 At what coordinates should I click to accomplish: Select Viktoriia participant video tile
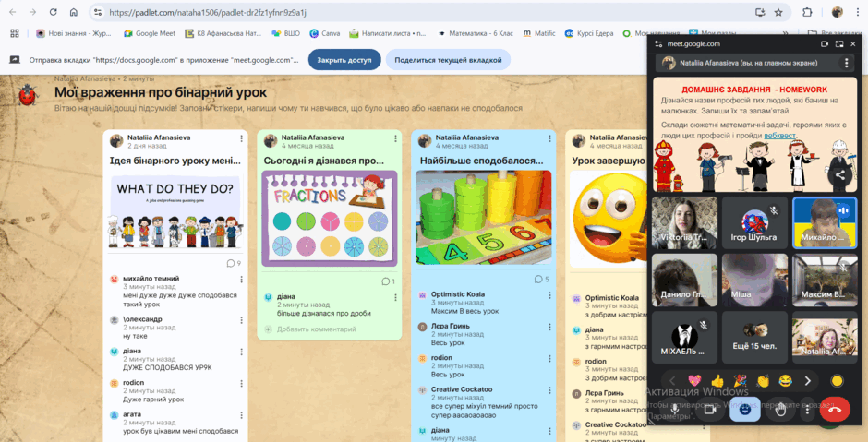[685, 223]
